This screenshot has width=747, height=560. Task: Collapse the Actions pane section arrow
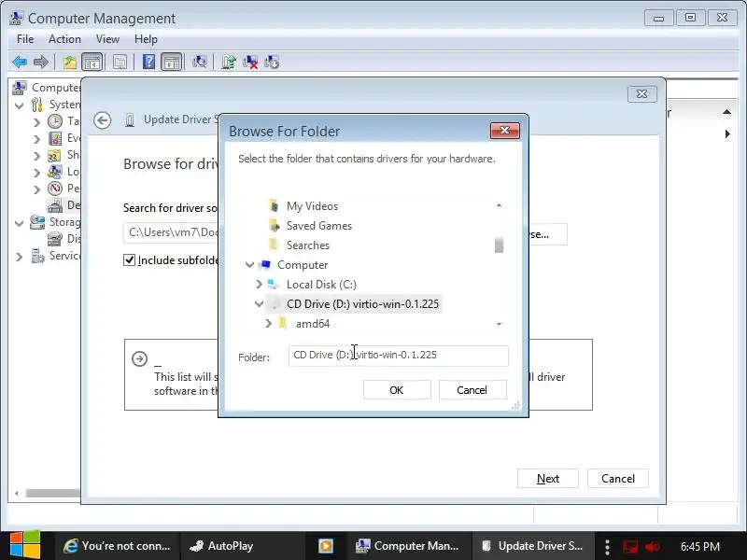726,112
